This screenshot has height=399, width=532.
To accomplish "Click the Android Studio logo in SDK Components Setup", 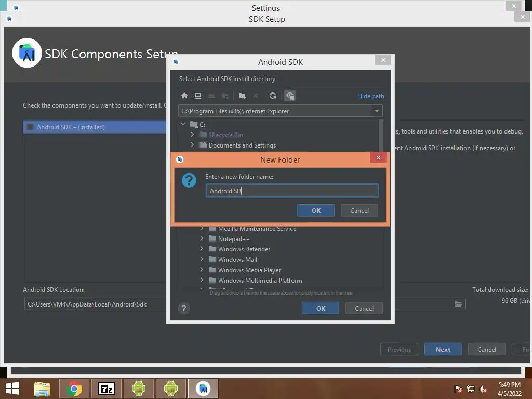I will click(x=27, y=53).
